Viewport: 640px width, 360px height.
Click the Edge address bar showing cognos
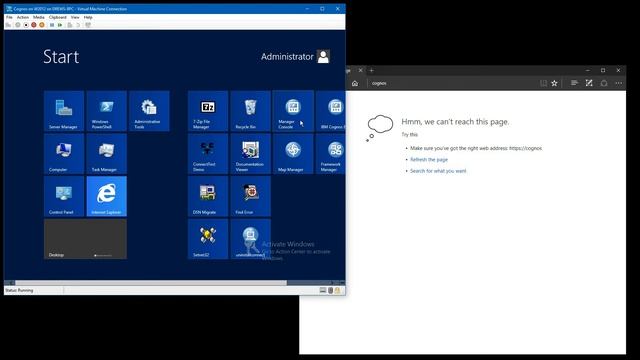[451, 83]
